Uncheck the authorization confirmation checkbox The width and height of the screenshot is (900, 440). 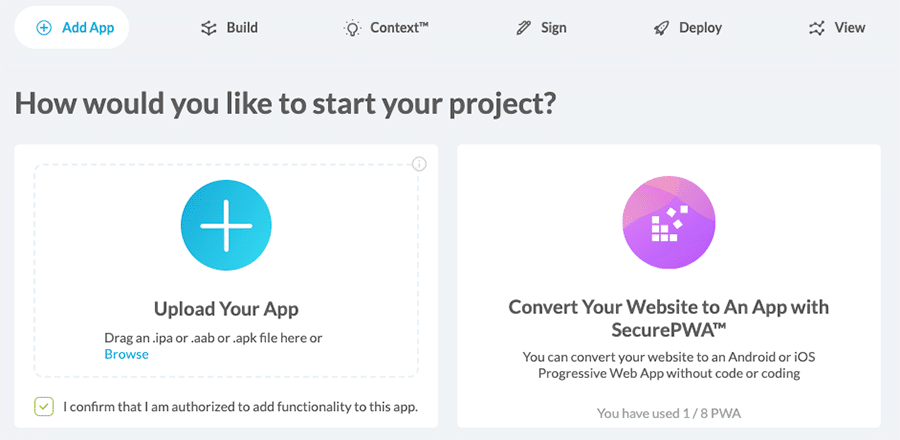[x=43, y=406]
